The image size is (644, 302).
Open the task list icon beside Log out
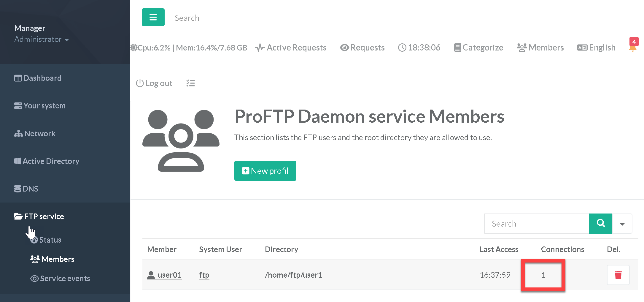190,83
